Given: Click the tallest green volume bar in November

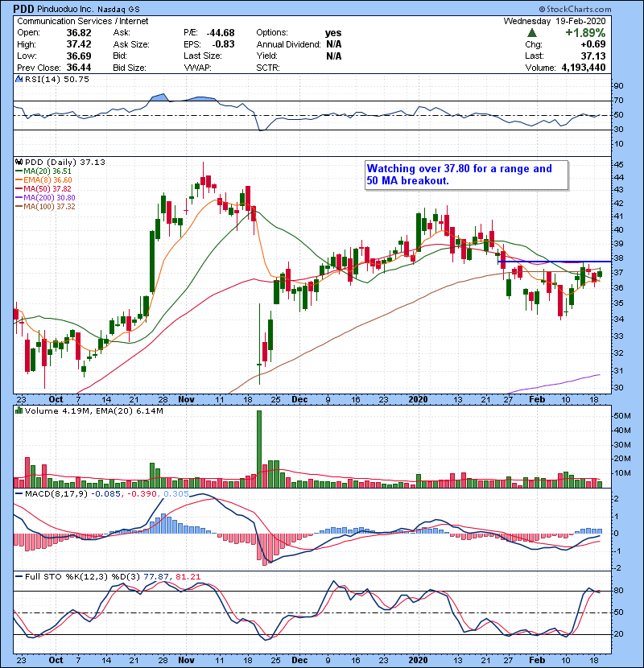Looking at the screenshot, I should coord(259,449).
